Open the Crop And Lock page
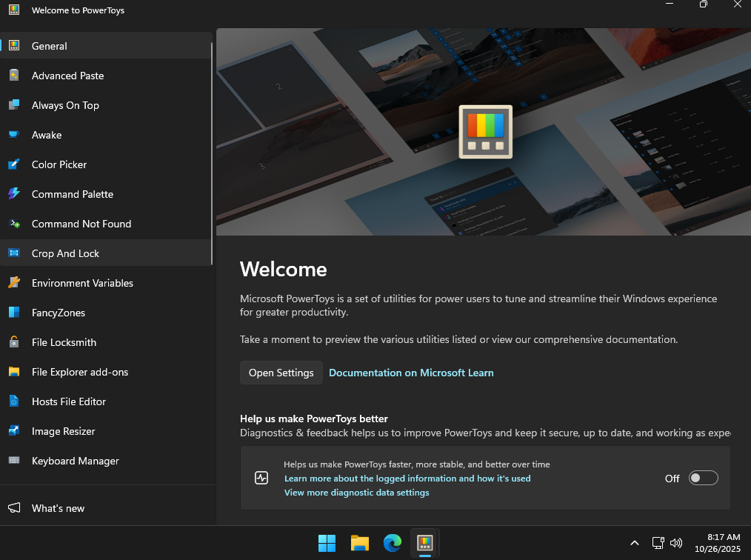This screenshot has height=560, width=751. point(65,253)
